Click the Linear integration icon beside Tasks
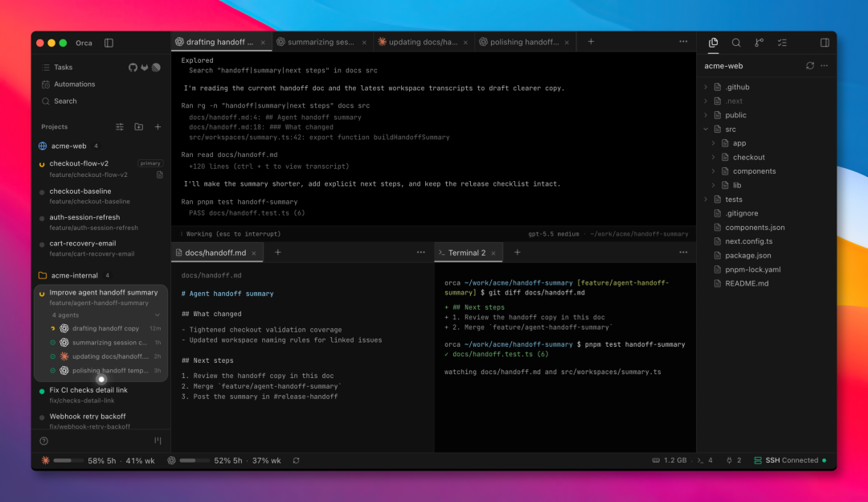The width and height of the screenshot is (868, 502). tap(156, 67)
